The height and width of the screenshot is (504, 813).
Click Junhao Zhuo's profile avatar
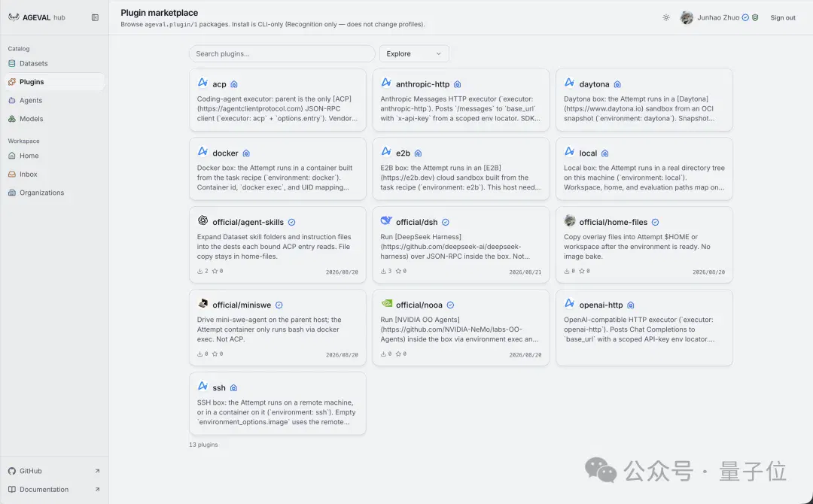(687, 17)
